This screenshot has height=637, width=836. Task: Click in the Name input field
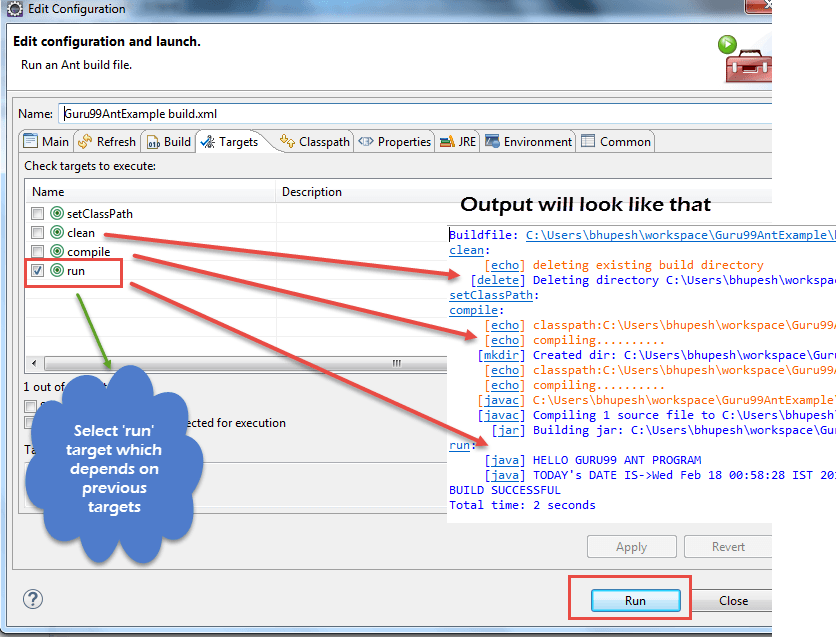point(400,114)
